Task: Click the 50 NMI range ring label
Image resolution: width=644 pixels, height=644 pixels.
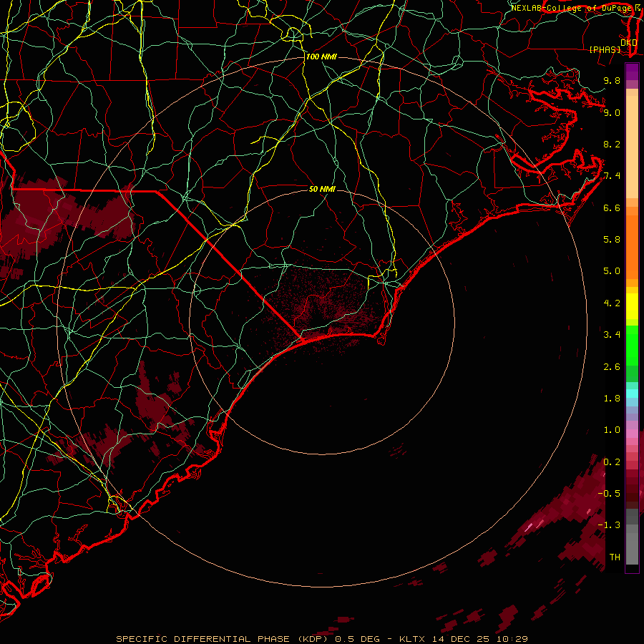Action: point(322,189)
